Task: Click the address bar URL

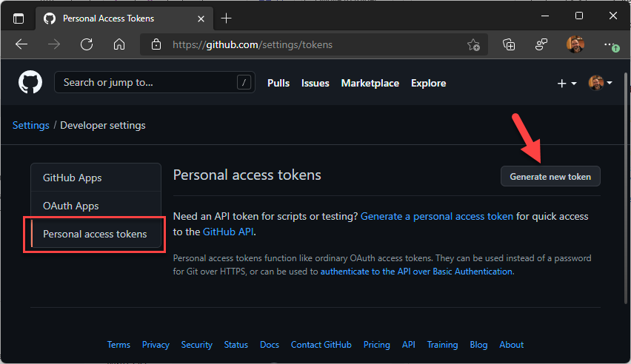Action: pyautogui.click(x=253, y=44)
